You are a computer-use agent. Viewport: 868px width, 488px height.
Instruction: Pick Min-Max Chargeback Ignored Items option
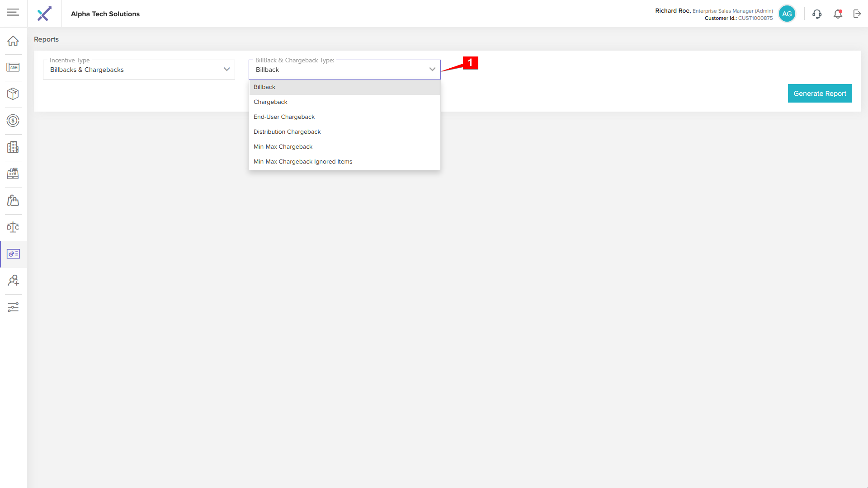pos(303,162)
